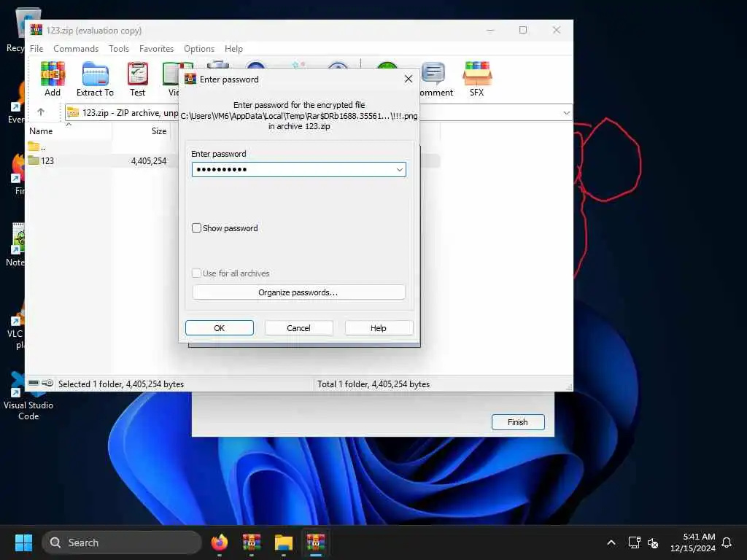The height and width of the screenshot is (560, 747).
Task: Click the Extract To toolbar icon
Action: (x=95, y=79)
